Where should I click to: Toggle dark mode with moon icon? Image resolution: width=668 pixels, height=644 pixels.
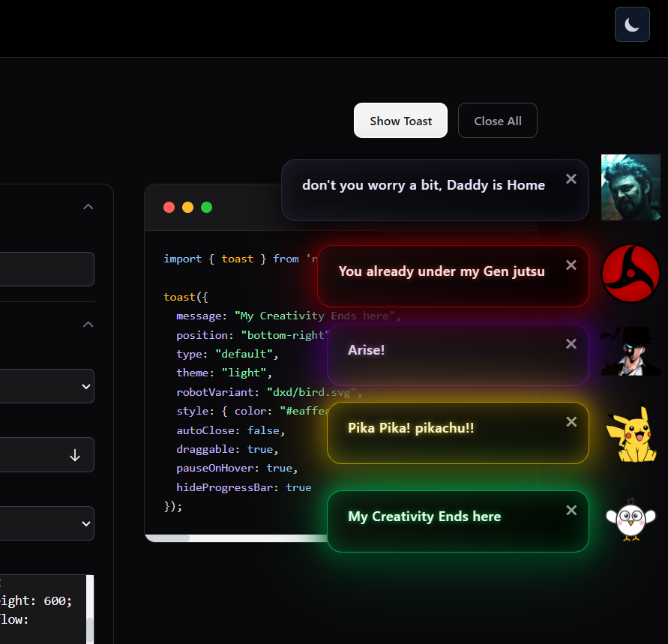(x=632, y=25)
